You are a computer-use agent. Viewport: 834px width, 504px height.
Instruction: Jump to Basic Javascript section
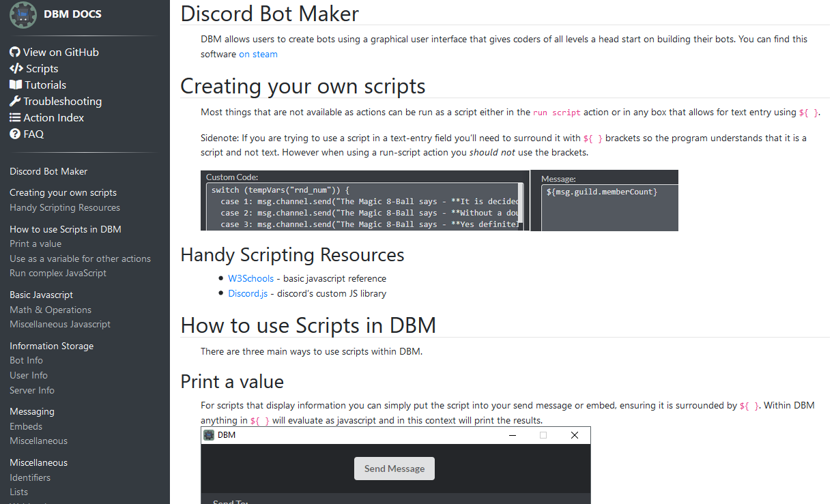pos(41,295)
